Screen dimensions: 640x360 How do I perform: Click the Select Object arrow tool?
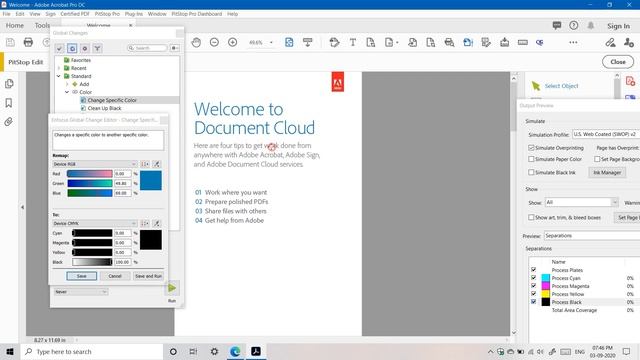[x=536, y=86]
